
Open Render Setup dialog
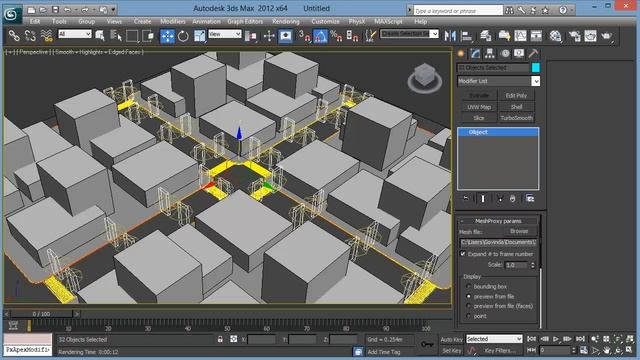(x=575, y=36)
